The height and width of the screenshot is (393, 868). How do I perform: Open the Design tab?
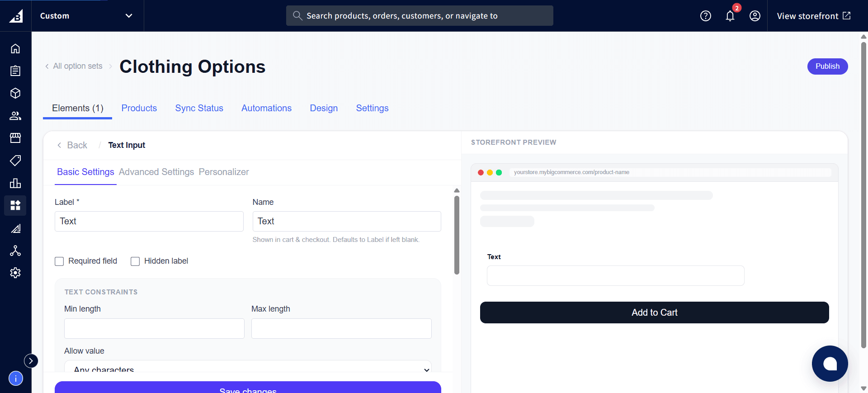click(x=324, y=108)
